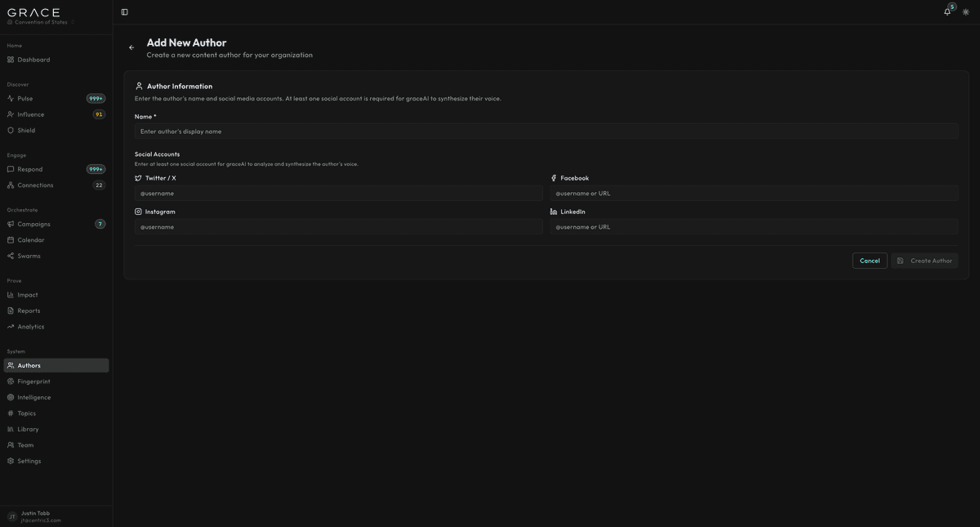Open the Intelligence page icon
This screenshot has width=980, height=527.
coord(8,396)
